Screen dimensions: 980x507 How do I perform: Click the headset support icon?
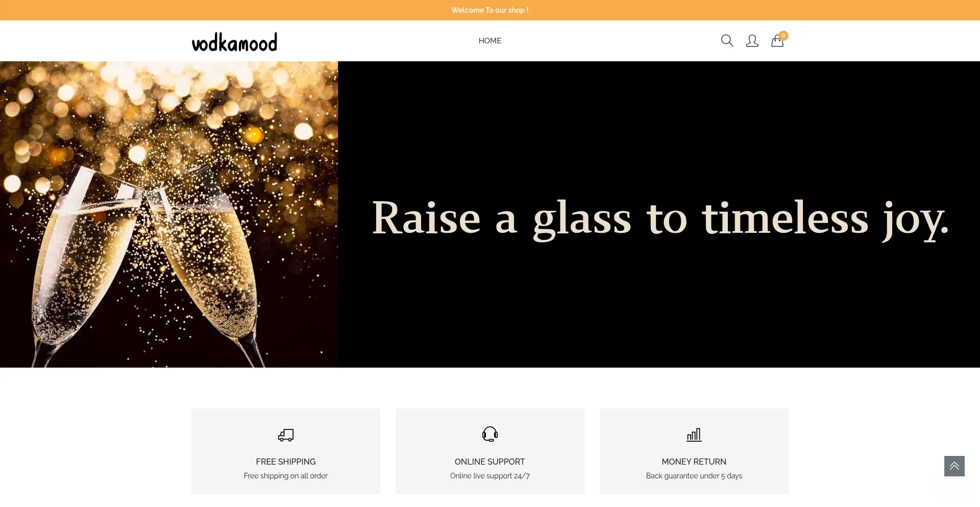(x=490, y=434)
